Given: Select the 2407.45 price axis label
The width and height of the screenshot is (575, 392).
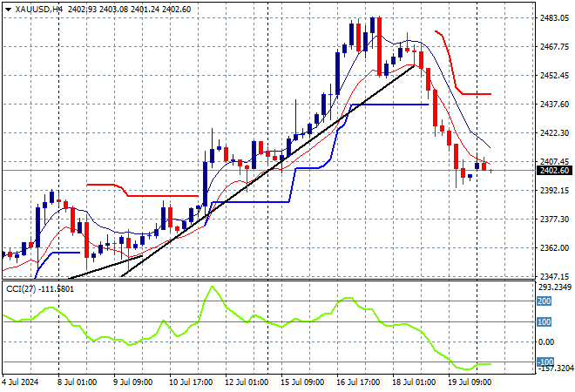Looking at the screenshot, I should point(554,161).
